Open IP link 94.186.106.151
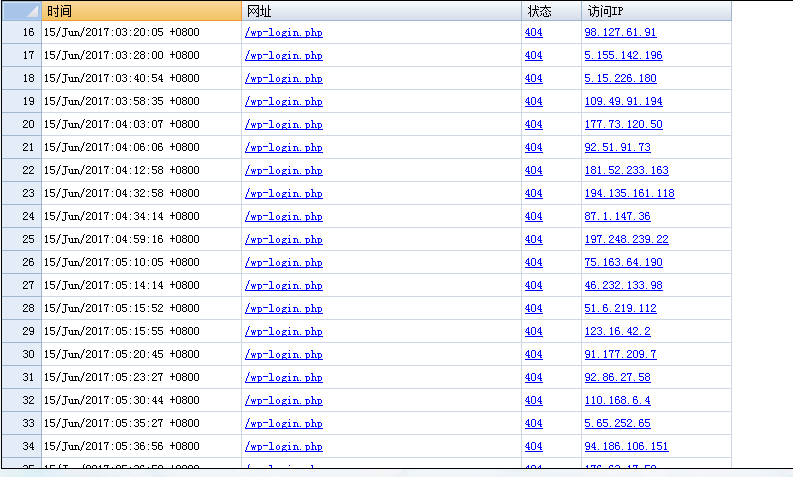Screen dimensions: 793x477 [626, 447]
